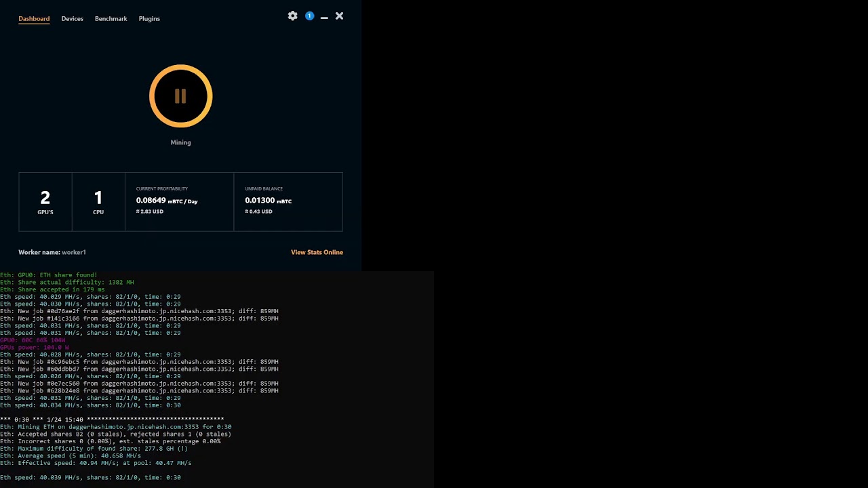Select the 1 CPU tile

[98, 202]
